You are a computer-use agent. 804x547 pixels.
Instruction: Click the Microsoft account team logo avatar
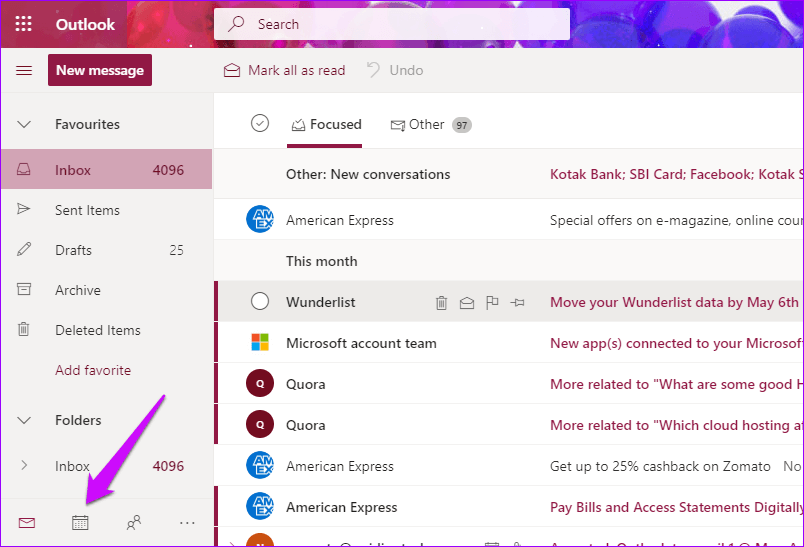click(260, 342)
